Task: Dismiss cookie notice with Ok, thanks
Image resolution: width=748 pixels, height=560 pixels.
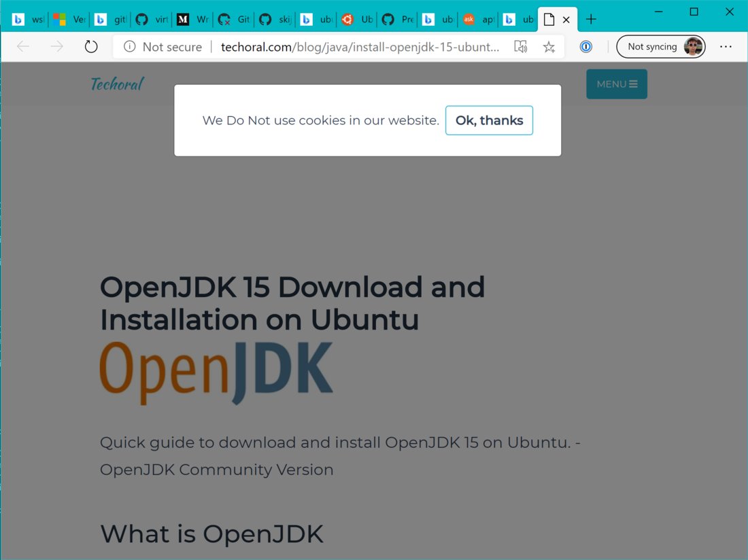Action: pyautogui.click(x=489, y=120)
